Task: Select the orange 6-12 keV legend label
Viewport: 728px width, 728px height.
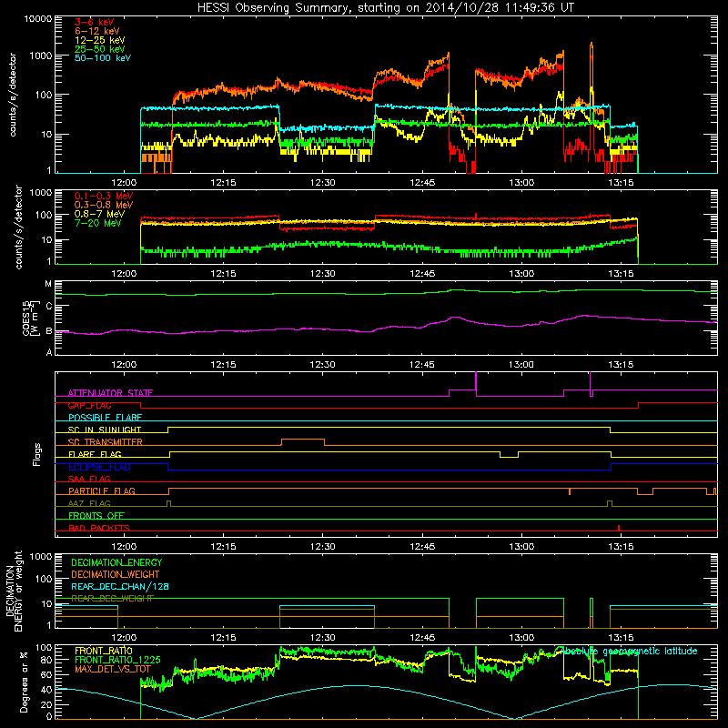Action: 97,31
